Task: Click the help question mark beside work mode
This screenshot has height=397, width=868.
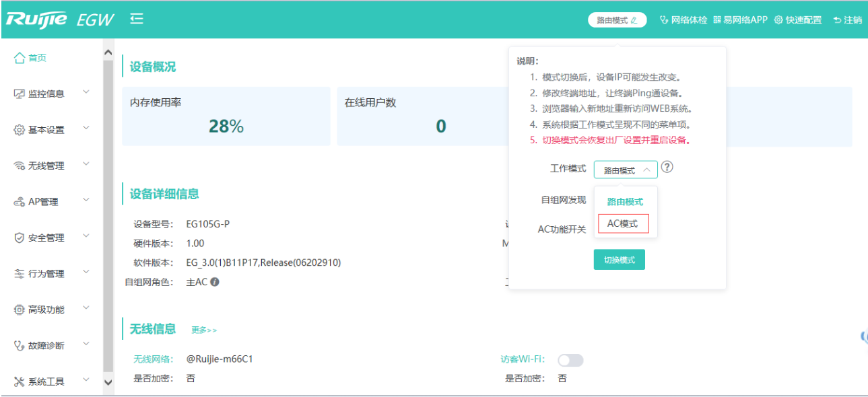Action: pos(667,168)
